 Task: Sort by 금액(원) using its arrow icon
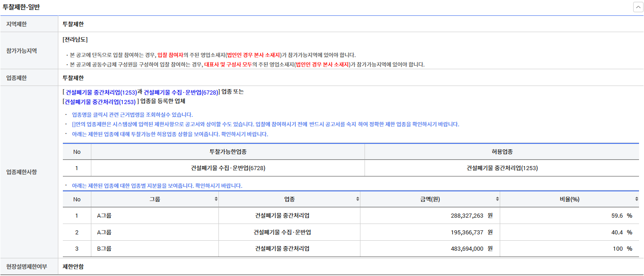pyautogui.click(x=497, y=199)
